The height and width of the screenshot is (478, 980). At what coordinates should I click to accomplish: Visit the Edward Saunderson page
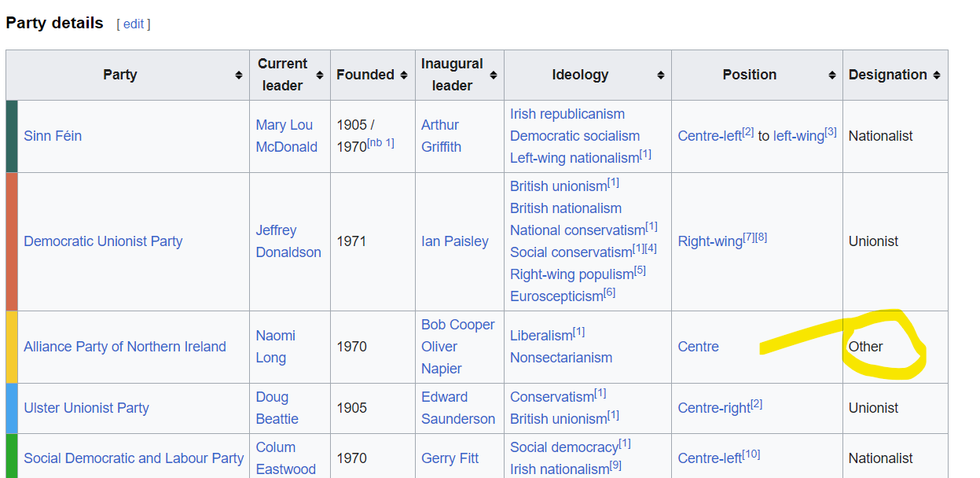point(457,408)
